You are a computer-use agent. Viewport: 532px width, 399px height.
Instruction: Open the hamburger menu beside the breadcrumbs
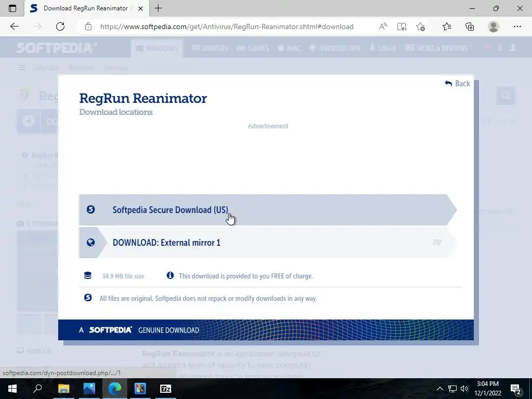22,68
